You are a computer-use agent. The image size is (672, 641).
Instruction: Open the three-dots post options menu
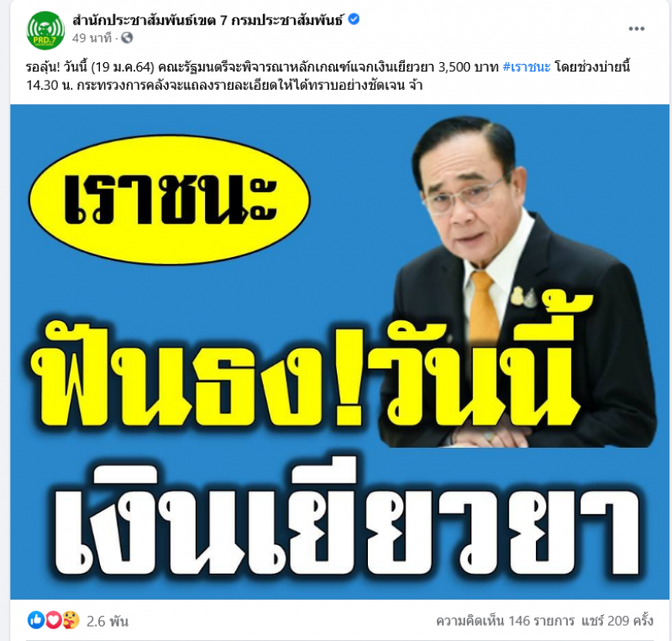pyautogui.click(x=637, y=29)
